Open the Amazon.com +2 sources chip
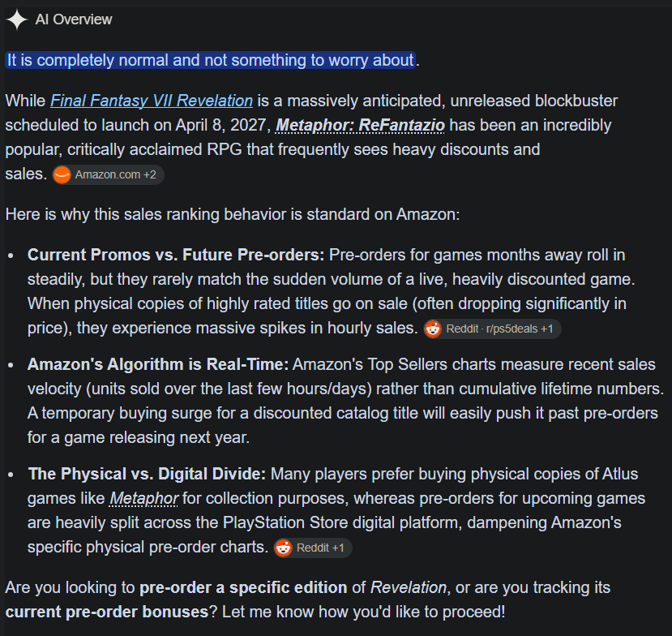 (x=109, y=174)
